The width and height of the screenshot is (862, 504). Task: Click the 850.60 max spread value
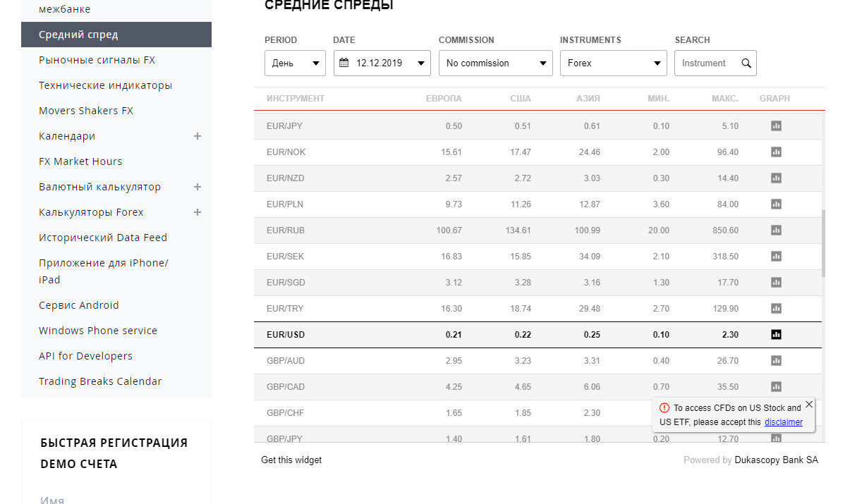coord(725,231)
